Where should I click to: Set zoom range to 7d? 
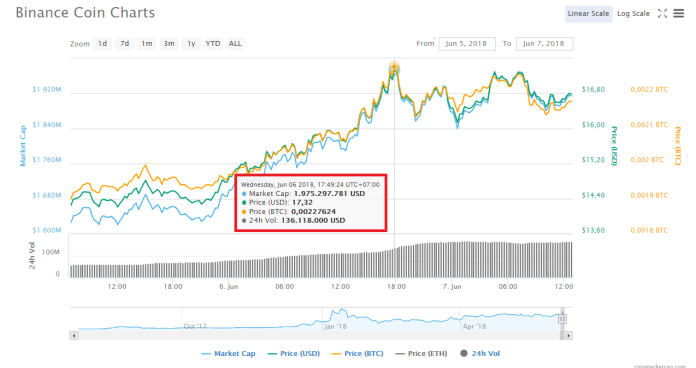tap(125, 44)
